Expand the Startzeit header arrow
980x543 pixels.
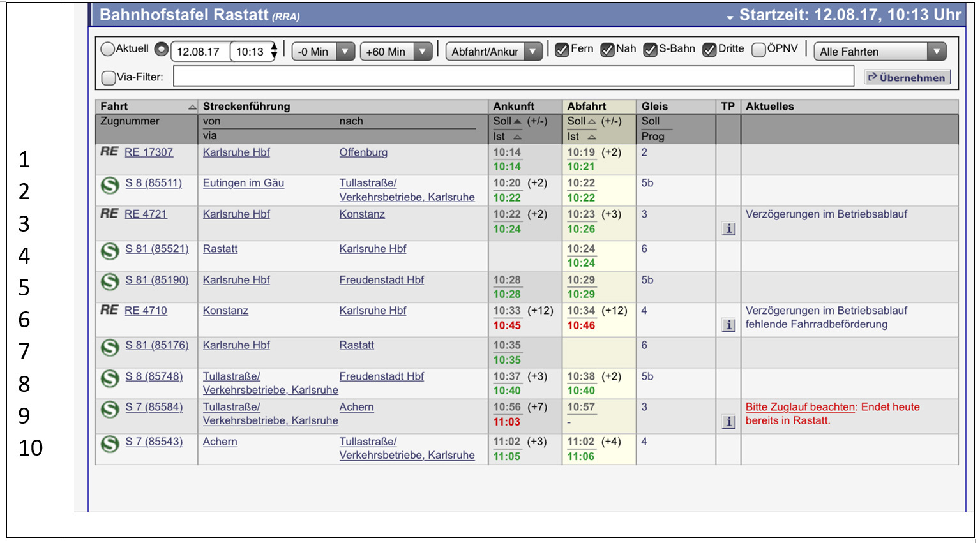pyautogui.click(x=730, y=17)
